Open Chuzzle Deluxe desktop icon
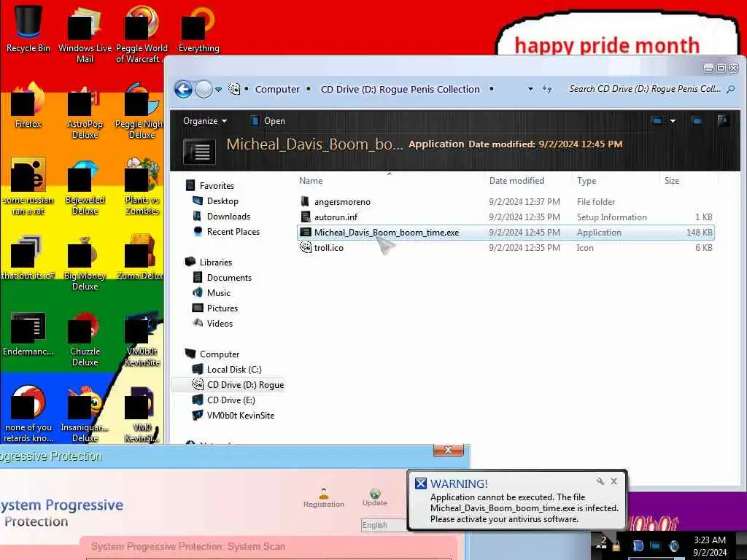The image size is (747, 560). [85, 338]
